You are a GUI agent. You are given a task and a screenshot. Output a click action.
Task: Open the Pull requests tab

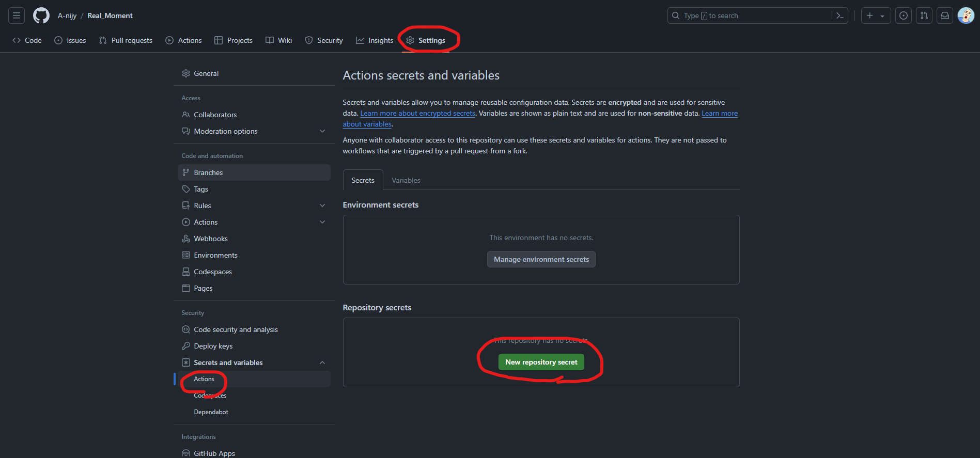pos(126,40)
